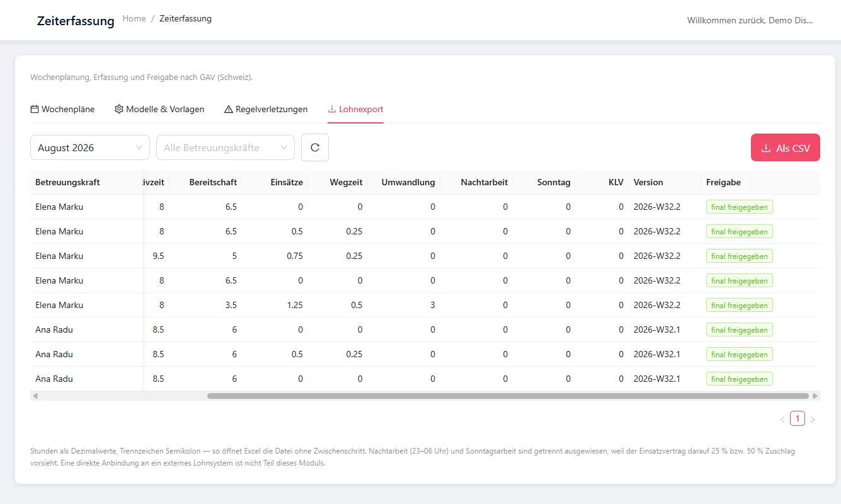This screenshot has height=504, width=841.
Task: Click the last Ana Radu row name
Action: coord(54,379)
